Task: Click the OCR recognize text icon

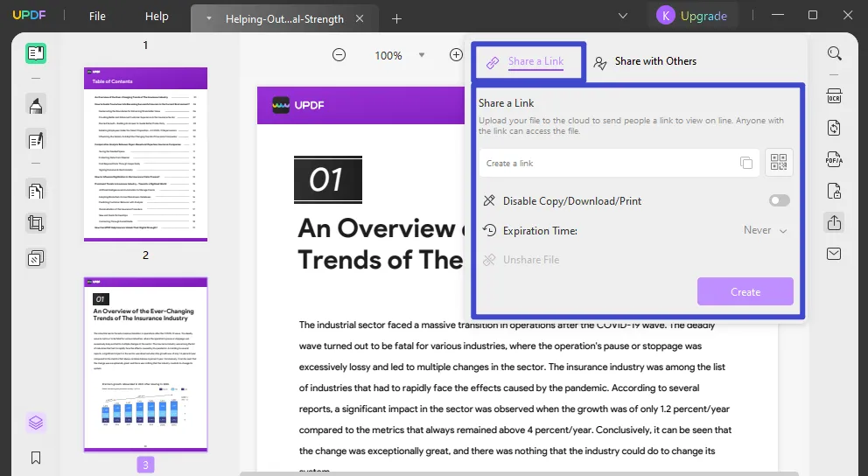Action: pyautogui.click(x=834, y=95)
